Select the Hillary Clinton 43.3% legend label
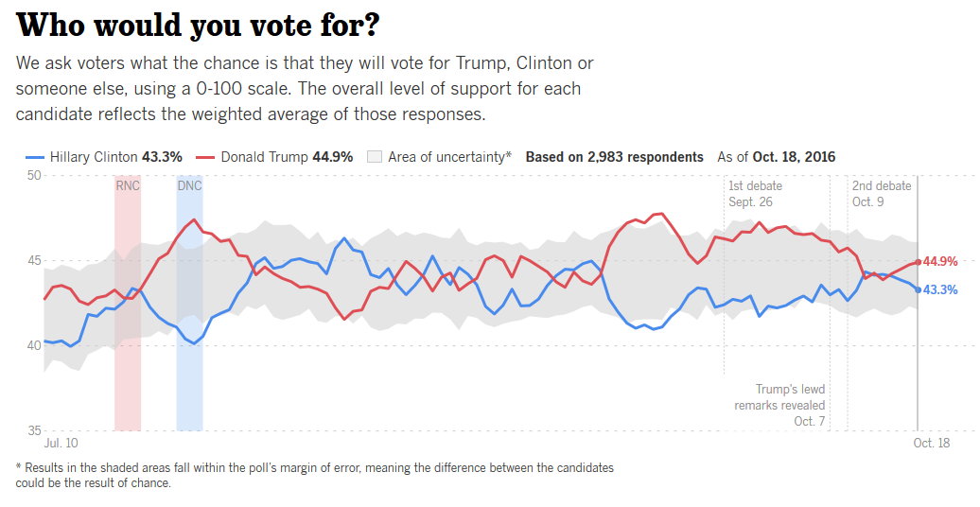This screenshot has width=980, height=507. click(115, 157)
